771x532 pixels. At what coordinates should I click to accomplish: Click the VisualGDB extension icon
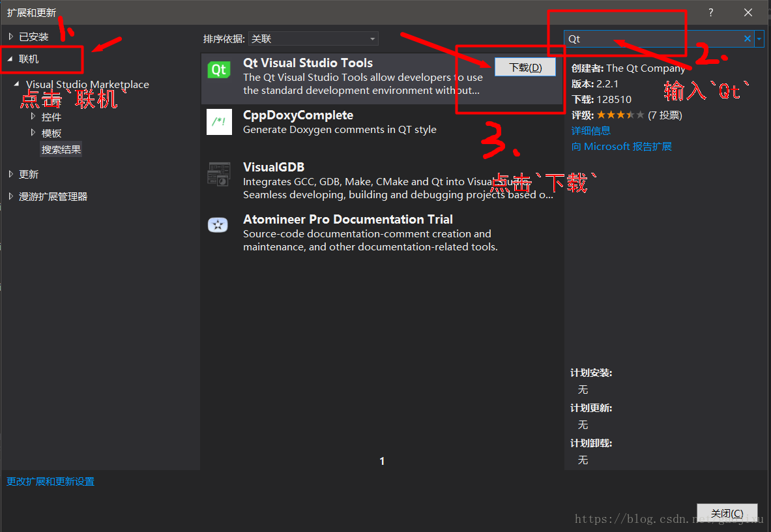219,174
